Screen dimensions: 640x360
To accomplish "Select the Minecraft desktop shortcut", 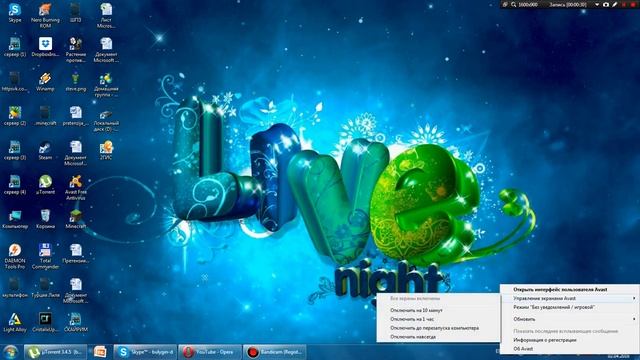I will click(x=76, y=219).
